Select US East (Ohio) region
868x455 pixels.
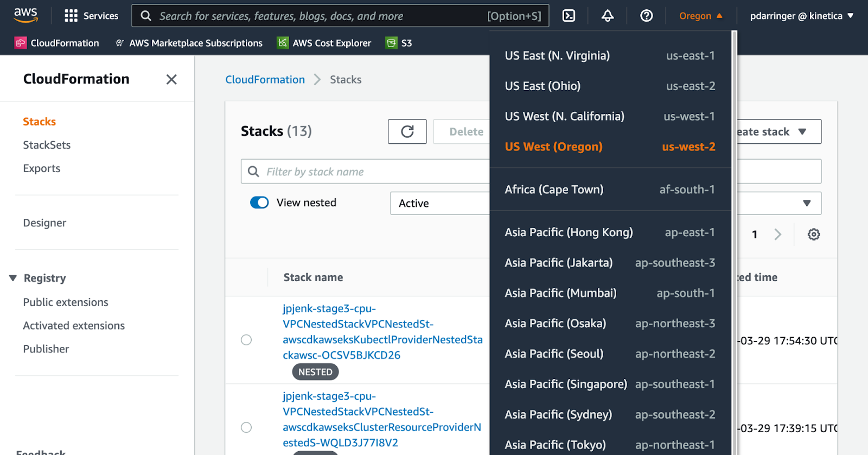pyautogui.click(x=610, y=86)
